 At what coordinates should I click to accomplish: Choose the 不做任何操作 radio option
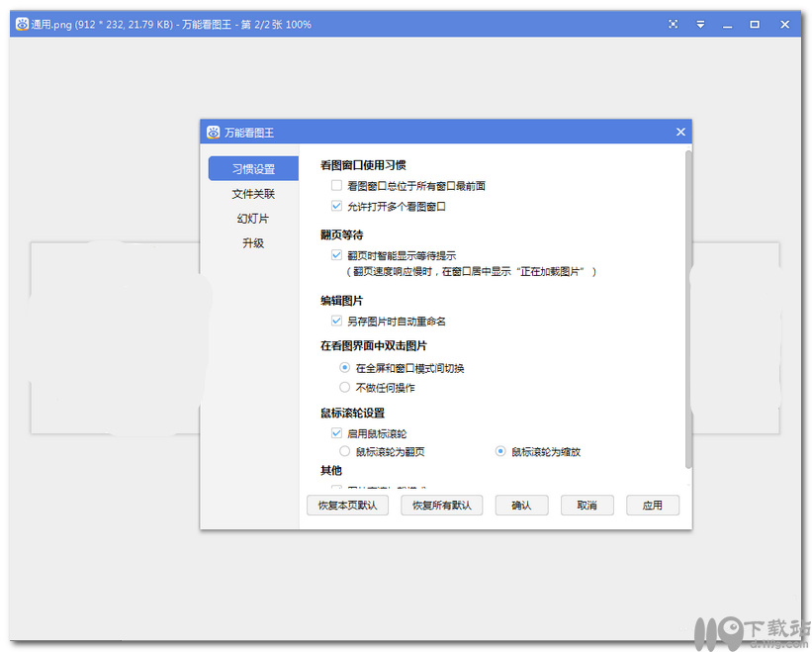tap(344, 388)
